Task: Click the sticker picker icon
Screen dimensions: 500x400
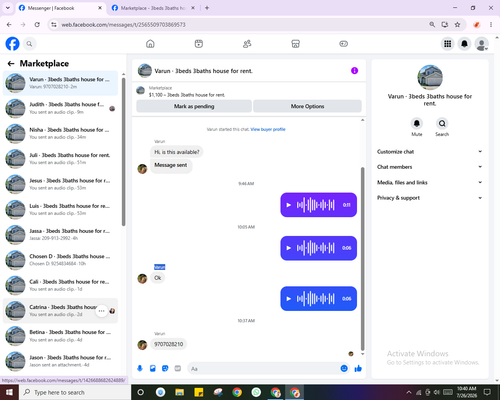Action: point(165,368)
